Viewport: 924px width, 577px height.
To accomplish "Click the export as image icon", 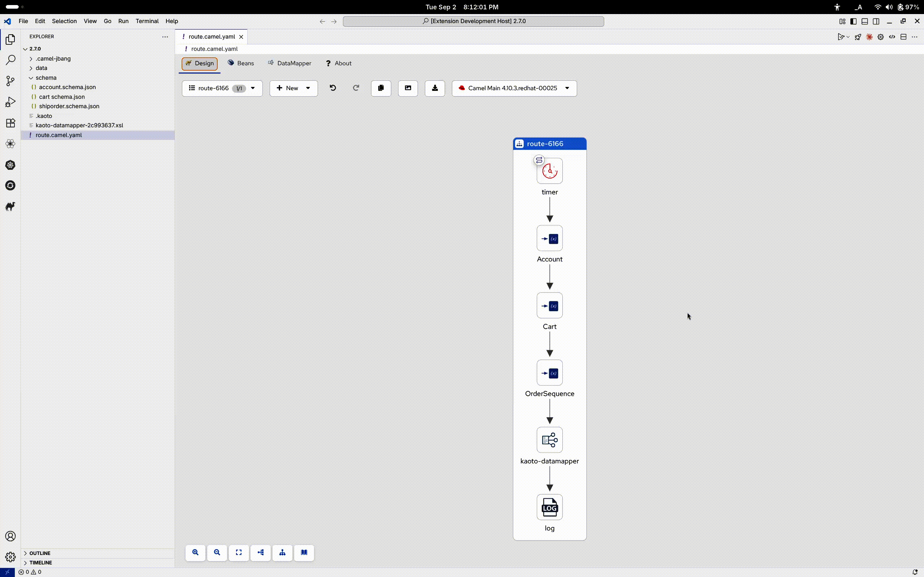I will click(x=408, y=88).
